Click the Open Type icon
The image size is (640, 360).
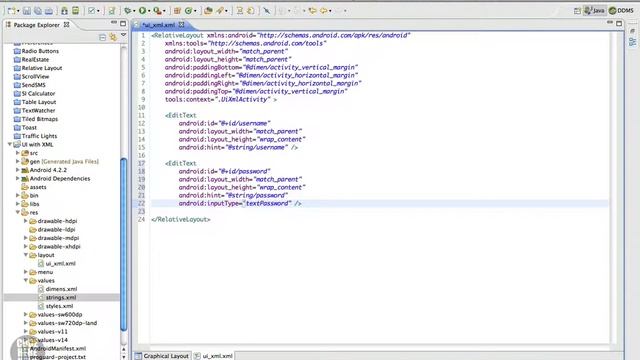click(208, 11)
